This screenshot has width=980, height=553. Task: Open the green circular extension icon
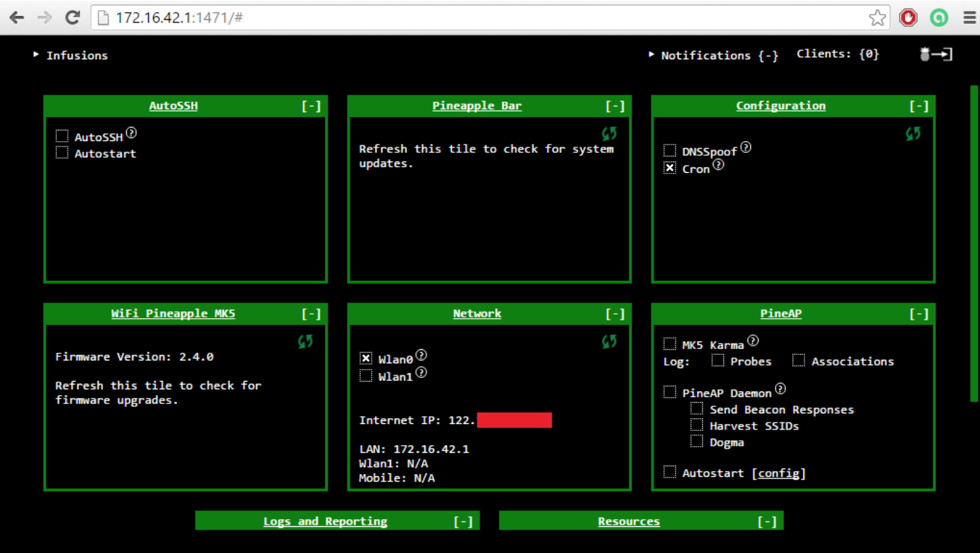(938, 18)
